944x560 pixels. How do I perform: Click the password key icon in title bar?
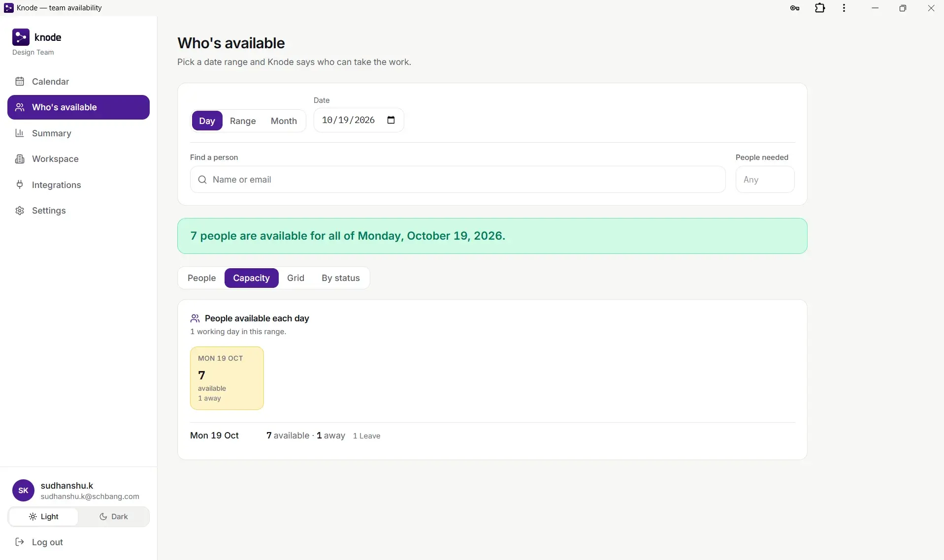tap(795, 8)
